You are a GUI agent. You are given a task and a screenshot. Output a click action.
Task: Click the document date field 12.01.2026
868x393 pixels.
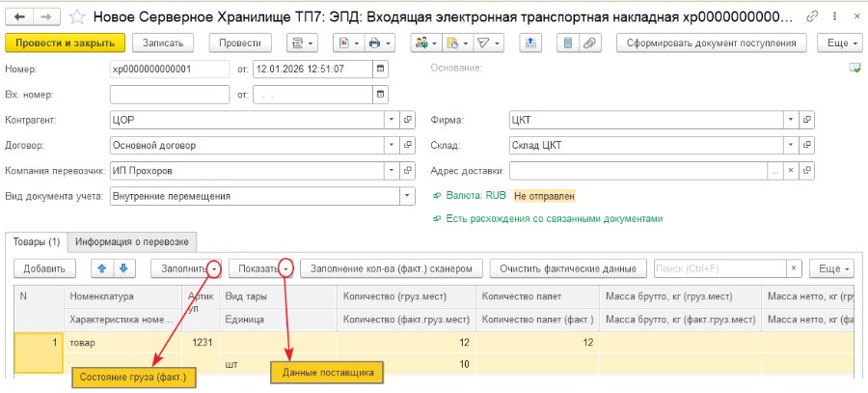[x=312, y=69]
